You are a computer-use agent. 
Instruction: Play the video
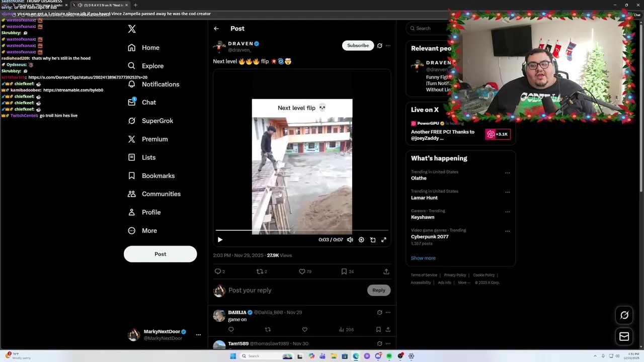[220, 240]
